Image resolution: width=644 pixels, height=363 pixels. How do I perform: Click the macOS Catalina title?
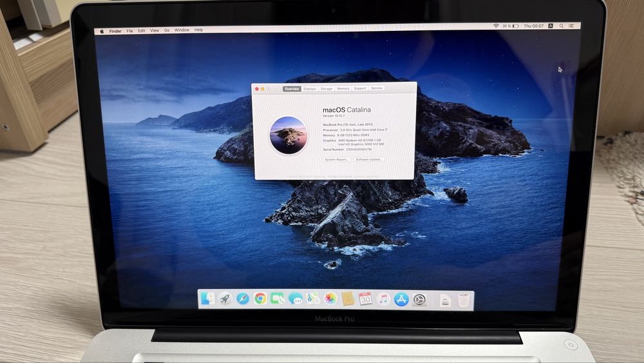click(x=346, y=110)
